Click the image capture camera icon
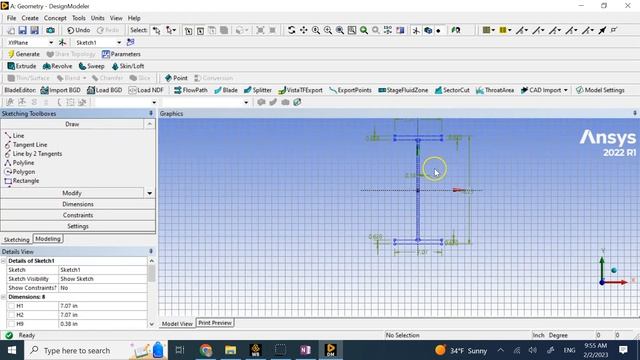This screenshot has width=640, height=360. tap(50, 30)
